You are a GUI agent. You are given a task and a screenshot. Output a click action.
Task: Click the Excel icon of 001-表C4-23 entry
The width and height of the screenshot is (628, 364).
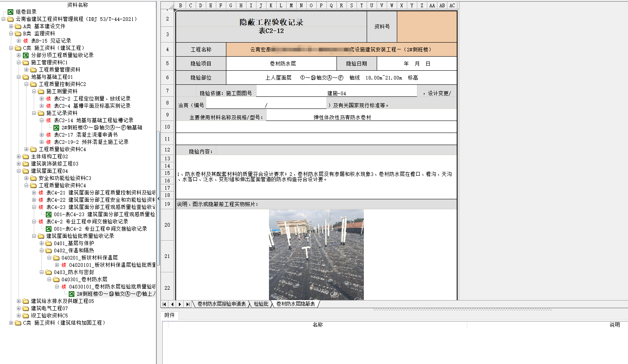pos(49,215)
